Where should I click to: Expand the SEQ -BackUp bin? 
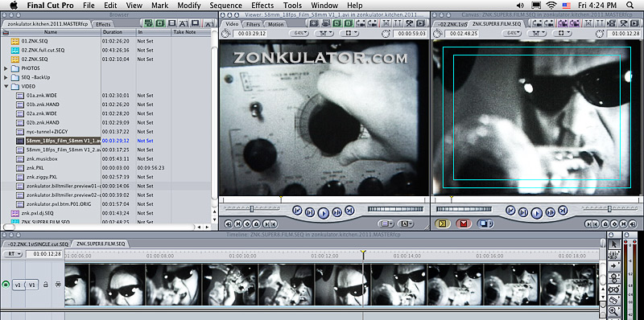(6, 77)
